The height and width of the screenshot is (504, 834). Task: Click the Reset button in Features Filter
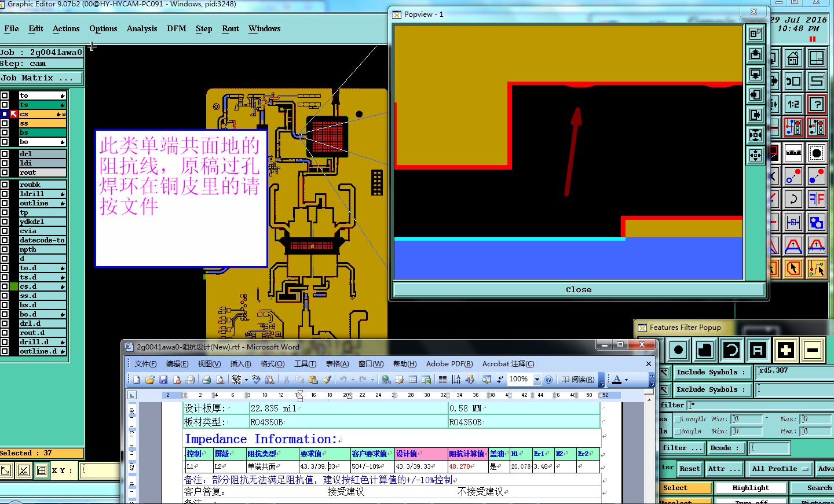tap(690, 469)
